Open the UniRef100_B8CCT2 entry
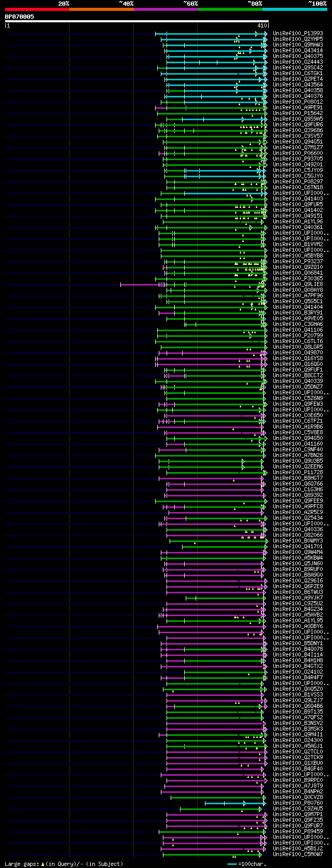The image size is (332, 868). [x=298, y=376]
